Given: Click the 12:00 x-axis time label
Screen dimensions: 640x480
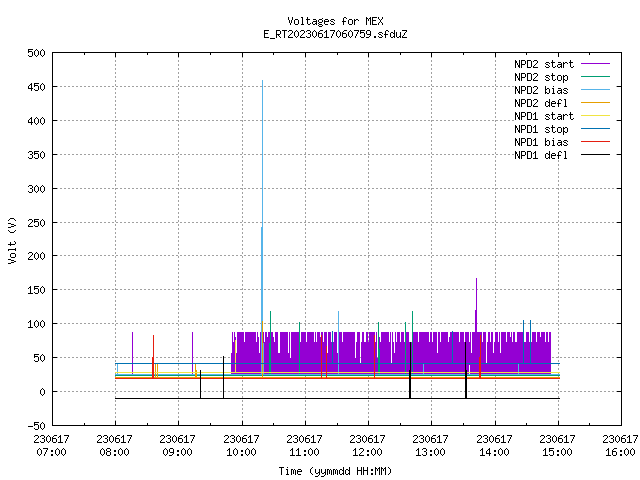Looking at the screenshot, I should point(368,452).
